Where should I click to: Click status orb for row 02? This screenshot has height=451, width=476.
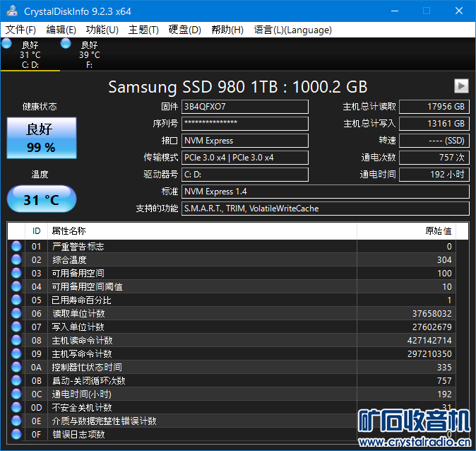click(x=16, y=259)
